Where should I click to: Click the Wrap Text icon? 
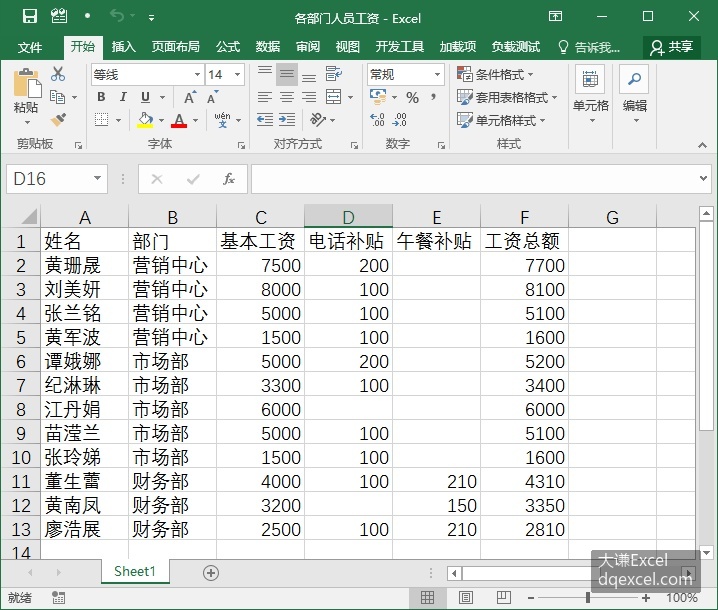[x=333, y=73]
